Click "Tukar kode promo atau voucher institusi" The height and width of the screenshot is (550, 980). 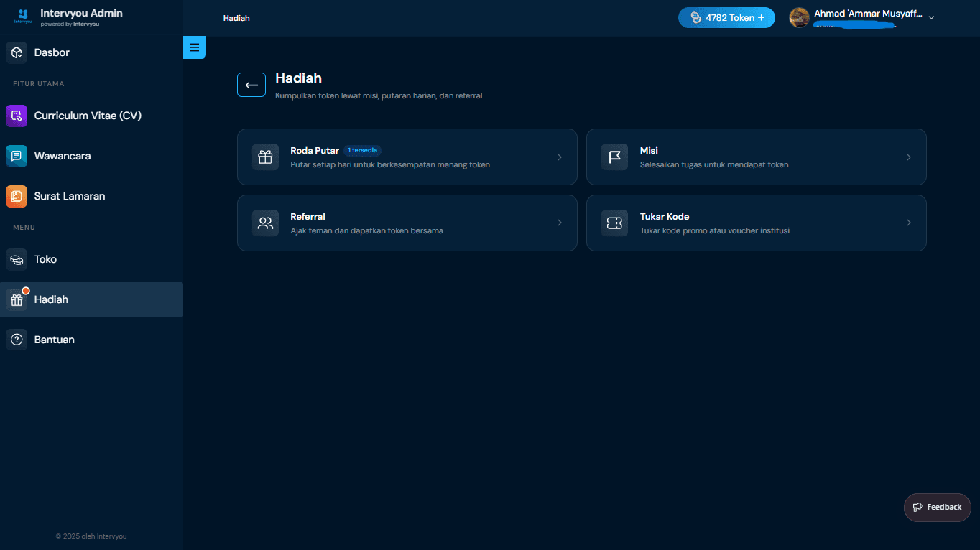(715, 230)
